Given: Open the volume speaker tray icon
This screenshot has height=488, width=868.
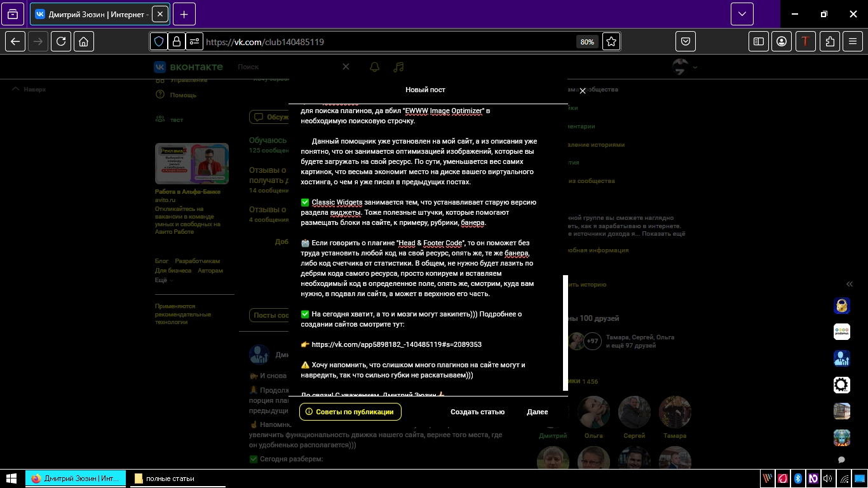Looking at the screenshot, I should click(828, 478).
